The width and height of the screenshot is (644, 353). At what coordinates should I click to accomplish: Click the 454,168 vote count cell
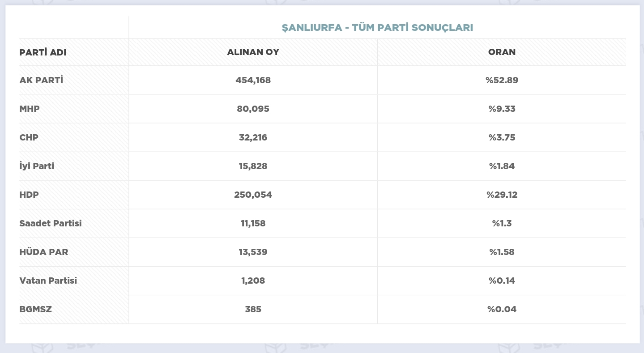(x=253, y=80)
